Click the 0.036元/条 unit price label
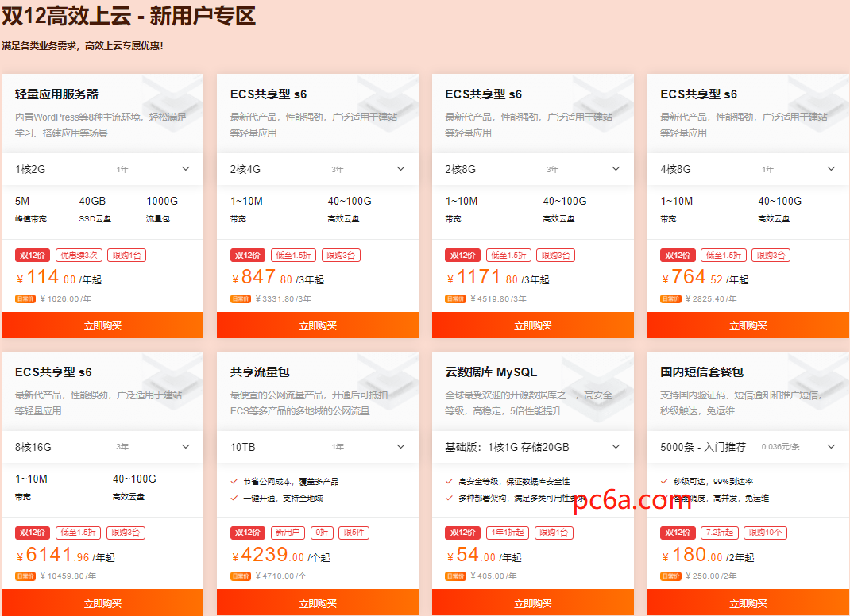Screen dimensions: 850x616 tap(781, 447)
